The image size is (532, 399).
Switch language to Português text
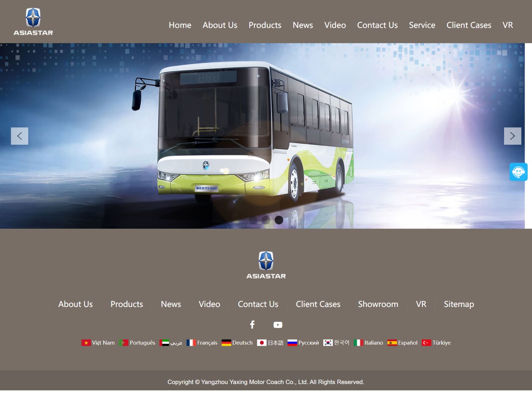(142, 343)
